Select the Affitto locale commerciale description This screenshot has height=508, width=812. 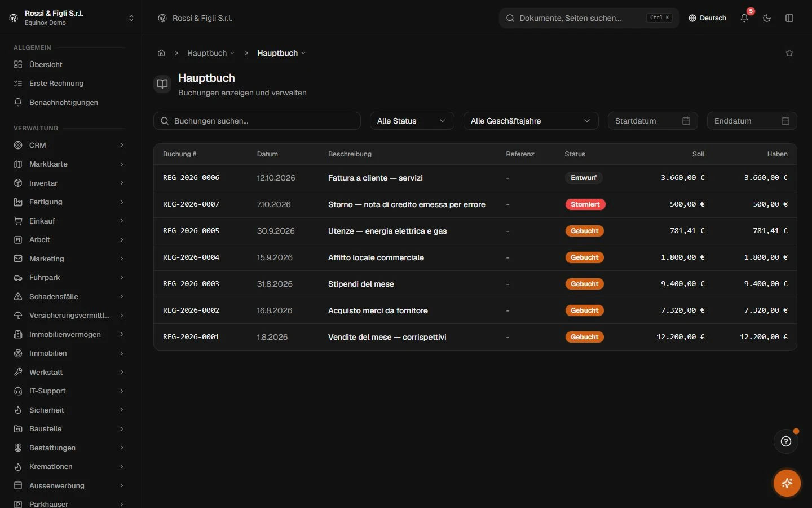pos(376,257)
